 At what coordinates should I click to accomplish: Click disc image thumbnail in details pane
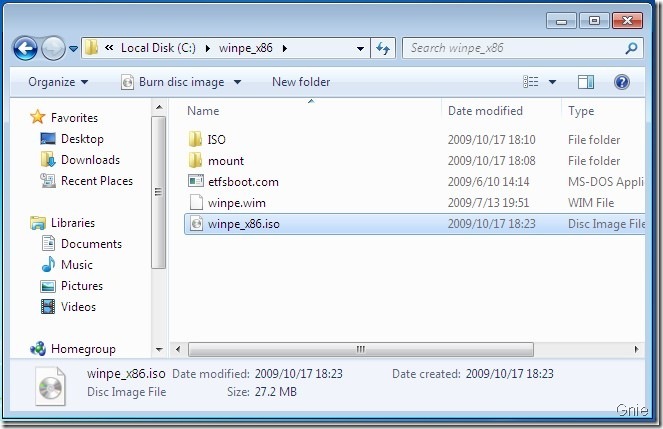(50, 387)
